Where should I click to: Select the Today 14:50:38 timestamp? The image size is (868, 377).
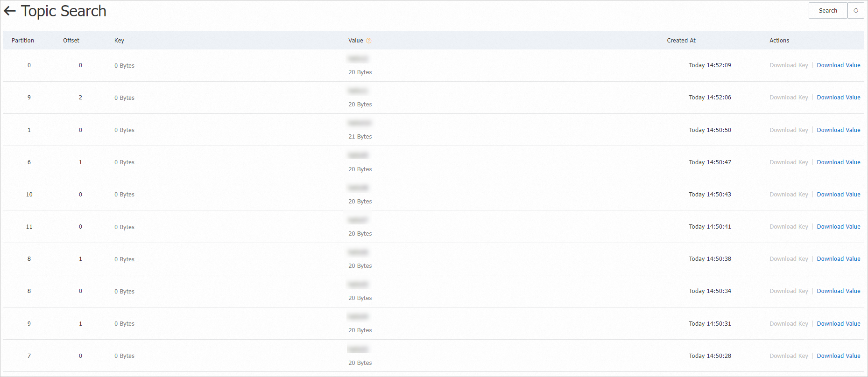710,259
